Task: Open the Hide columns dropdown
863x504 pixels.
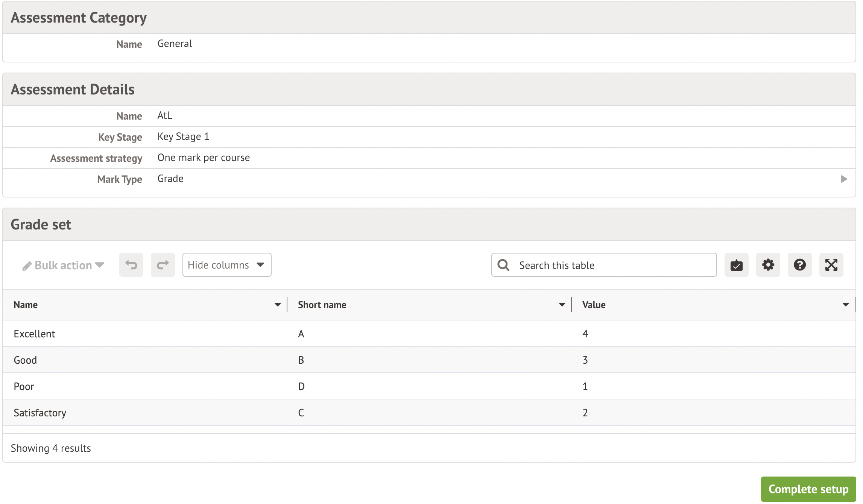Action: (226, 265)
